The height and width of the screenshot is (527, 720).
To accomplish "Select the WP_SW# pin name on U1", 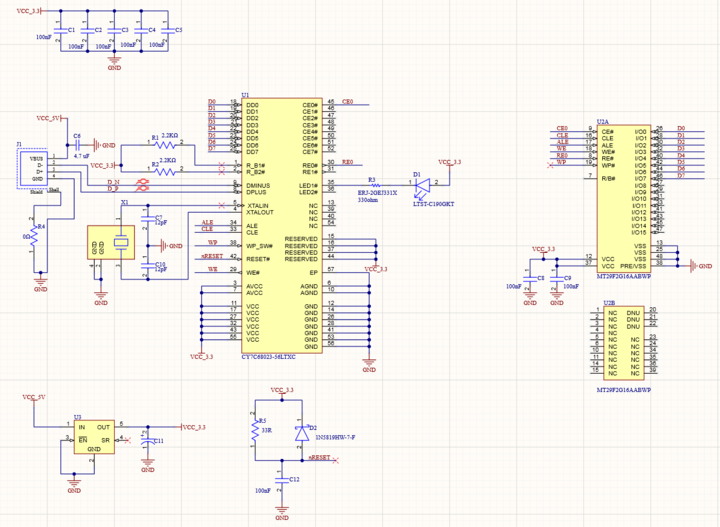I will 259,246.
